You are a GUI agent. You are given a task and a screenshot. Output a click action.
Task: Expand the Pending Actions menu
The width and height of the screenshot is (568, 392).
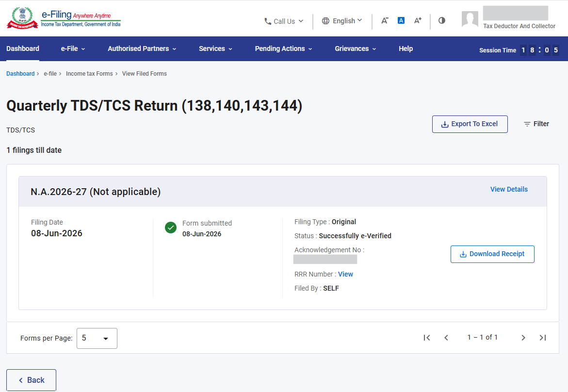coord(283,49)
